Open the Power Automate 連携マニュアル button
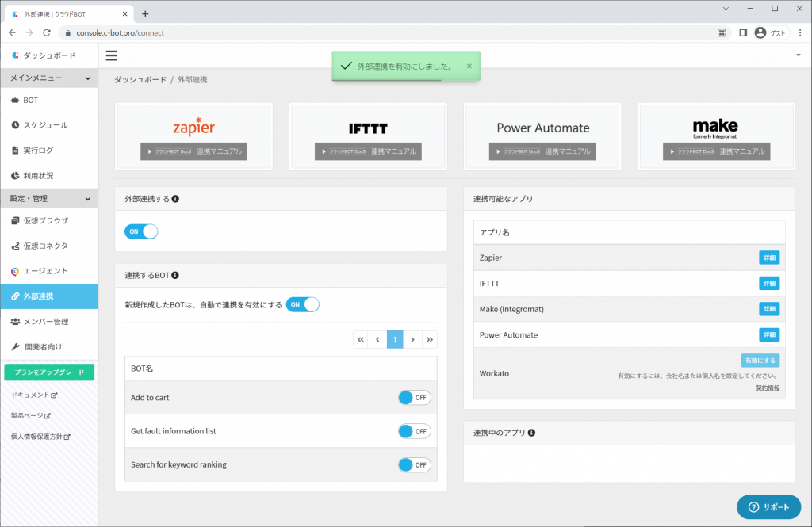Viewport: 812px width, 527px height. click(x=542, y=151)
